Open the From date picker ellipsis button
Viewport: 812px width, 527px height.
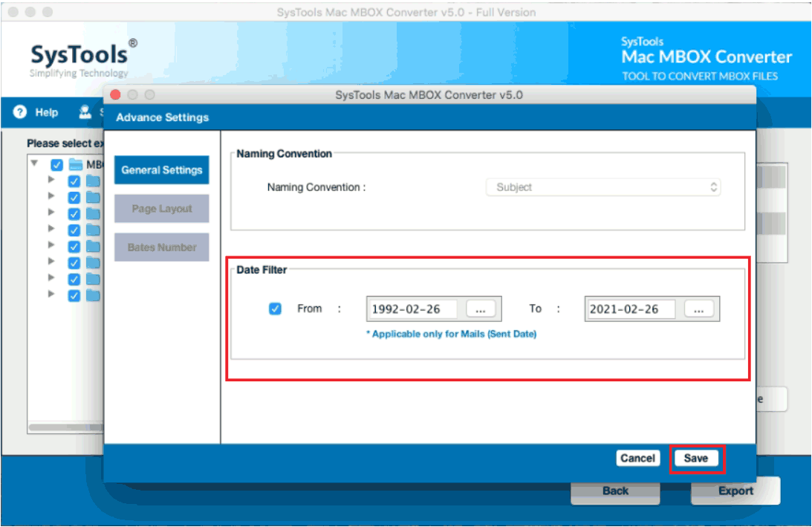481,309
